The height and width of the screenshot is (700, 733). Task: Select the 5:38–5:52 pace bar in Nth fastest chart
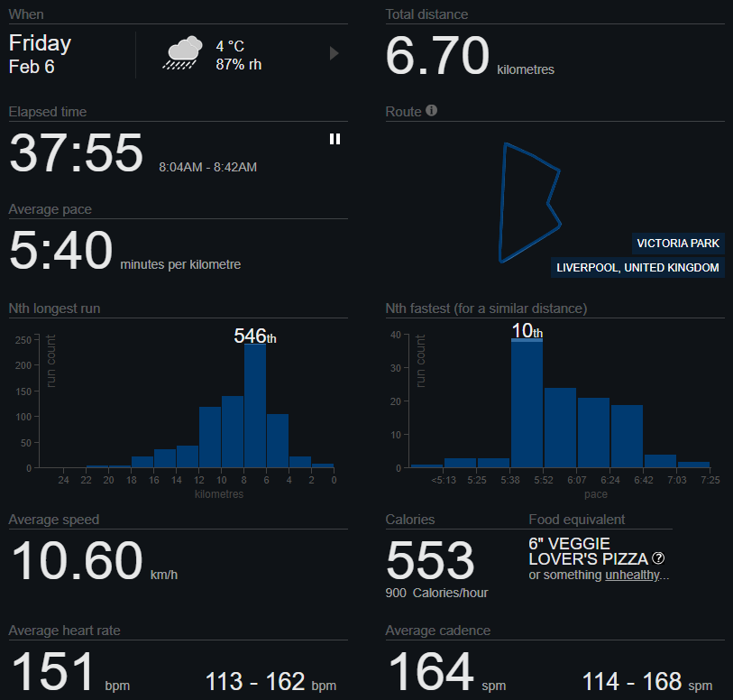(x=527, y=403)
